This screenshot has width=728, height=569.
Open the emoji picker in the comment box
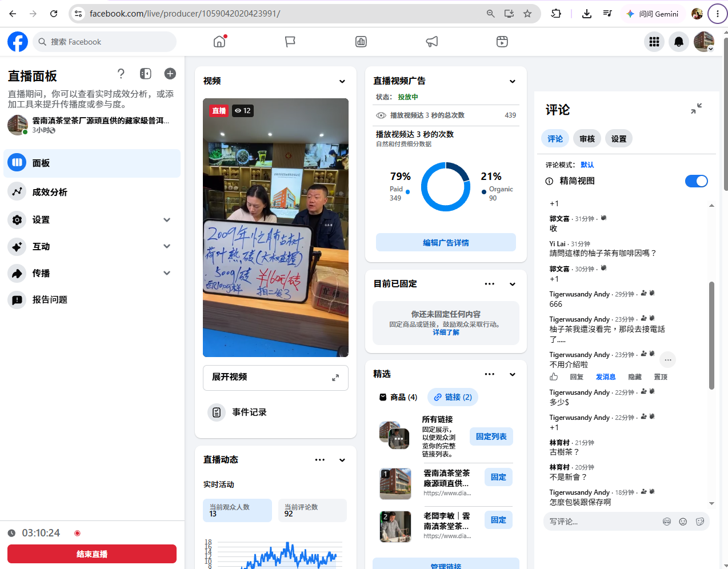tap(683, 522)
